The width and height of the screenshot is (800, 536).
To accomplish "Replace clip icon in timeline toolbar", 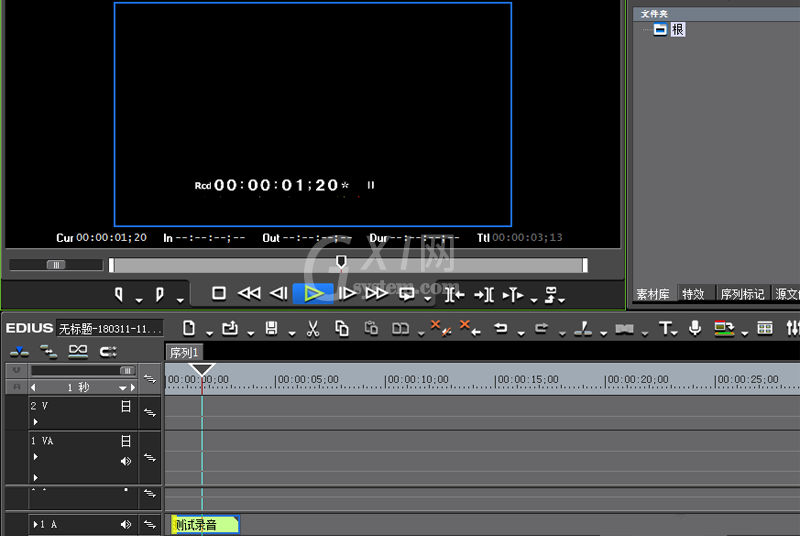I will coord(401,328).
